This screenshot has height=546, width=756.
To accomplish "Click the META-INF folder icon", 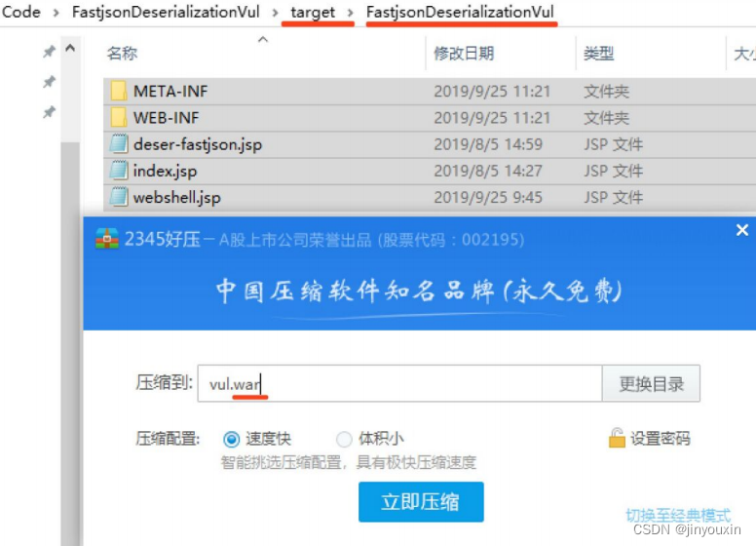I will coord(118,91).
